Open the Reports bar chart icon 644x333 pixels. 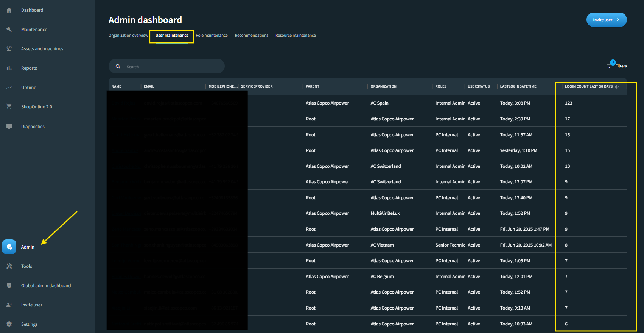[x=9, y=68]
